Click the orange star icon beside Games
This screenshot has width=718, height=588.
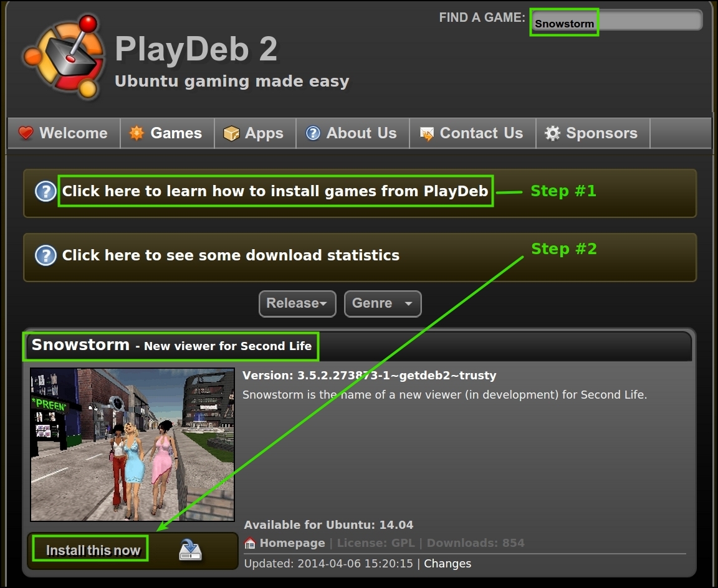tap(136, 133)
